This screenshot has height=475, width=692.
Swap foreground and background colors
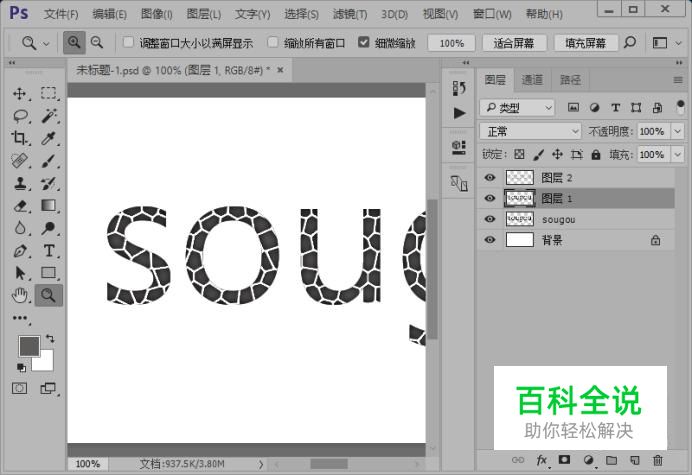point(50,339)
